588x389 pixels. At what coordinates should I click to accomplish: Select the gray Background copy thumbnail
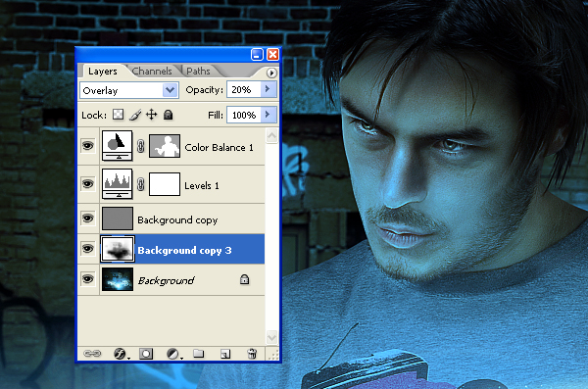pos(117,219)
